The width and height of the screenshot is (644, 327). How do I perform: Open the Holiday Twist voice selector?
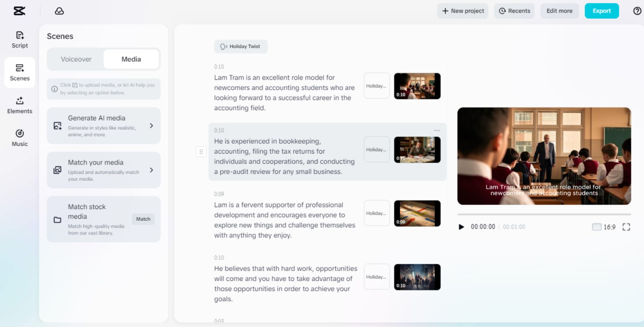click(x=240, y=46)
